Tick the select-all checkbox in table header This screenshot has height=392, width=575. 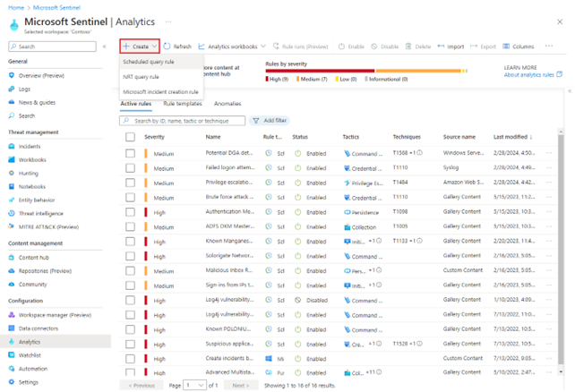tap(130, 137)
